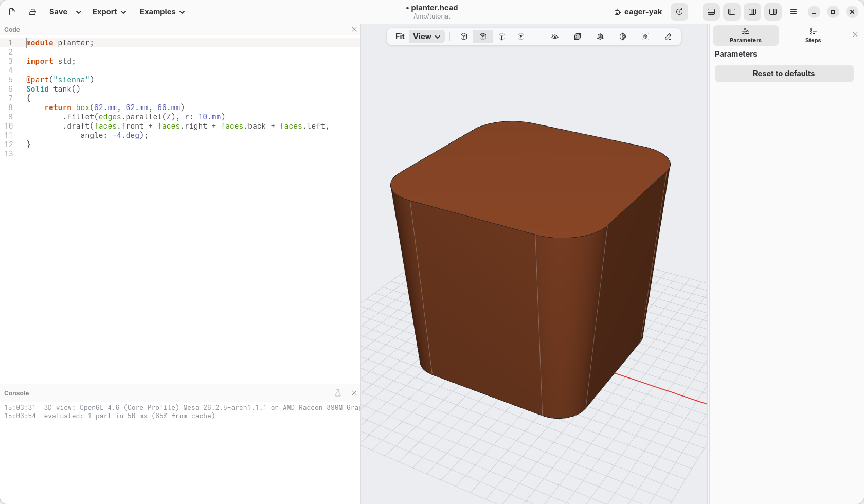864x504 pixels.
Task: Click the half-shaded circle shading icon
Action: 623,37
